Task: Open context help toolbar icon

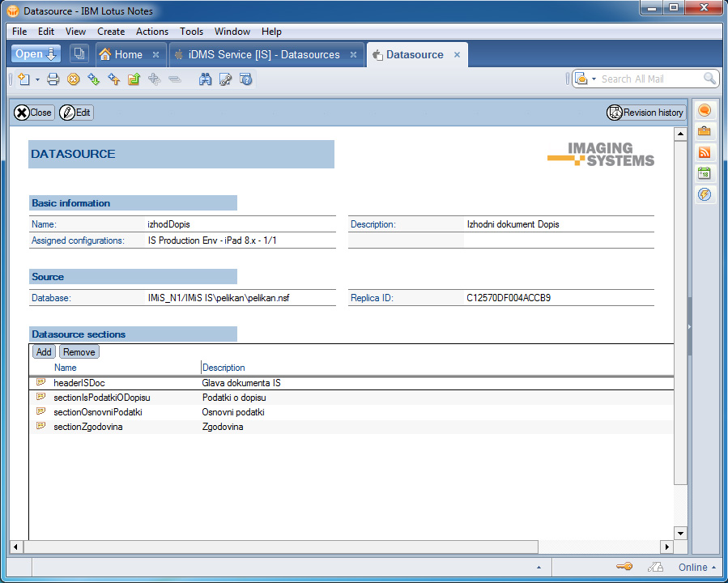Action: coord(246,79)
